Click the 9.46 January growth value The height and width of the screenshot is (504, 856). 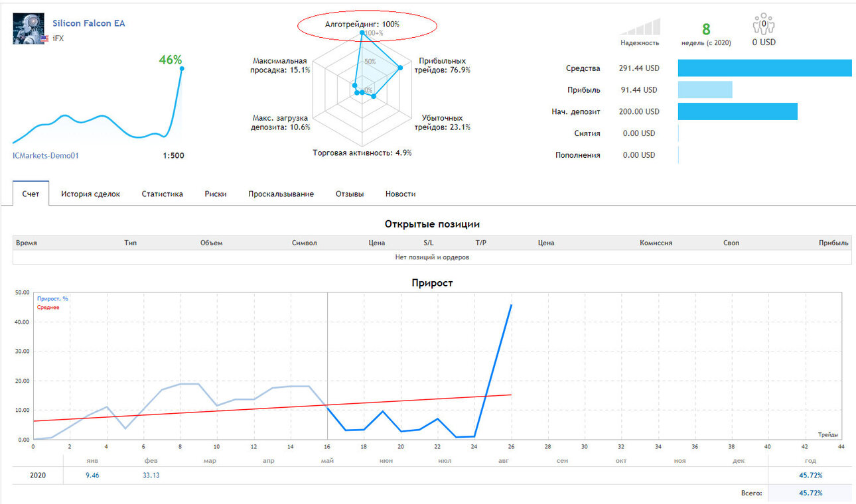[93, 475]
